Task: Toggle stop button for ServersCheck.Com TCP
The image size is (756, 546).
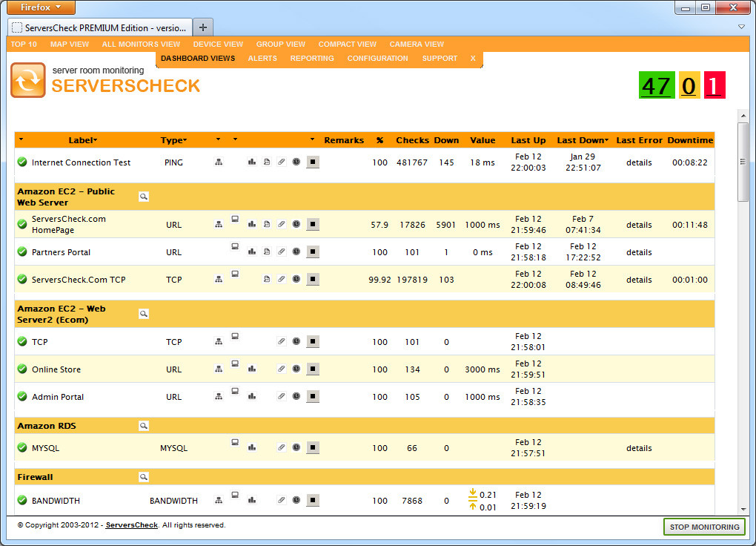Action: [x=313, y=279]
